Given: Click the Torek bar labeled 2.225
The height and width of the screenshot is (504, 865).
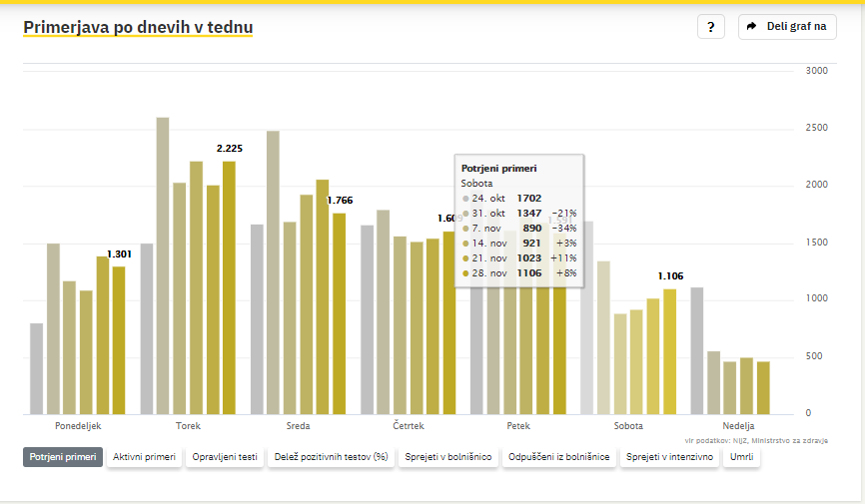Looking at the screenshot, I should pyautogui.click(x=229, y=287).
